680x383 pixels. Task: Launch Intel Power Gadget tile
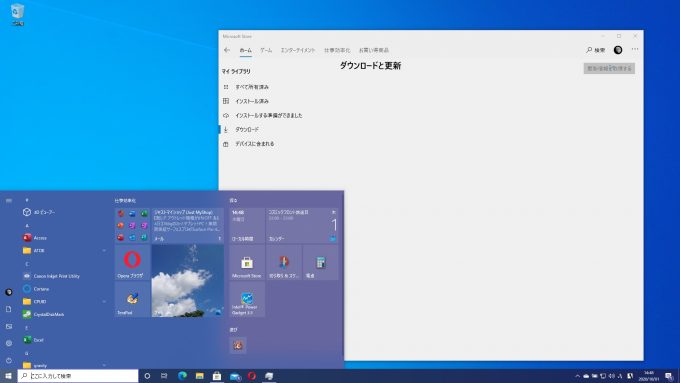coord(247,299)
